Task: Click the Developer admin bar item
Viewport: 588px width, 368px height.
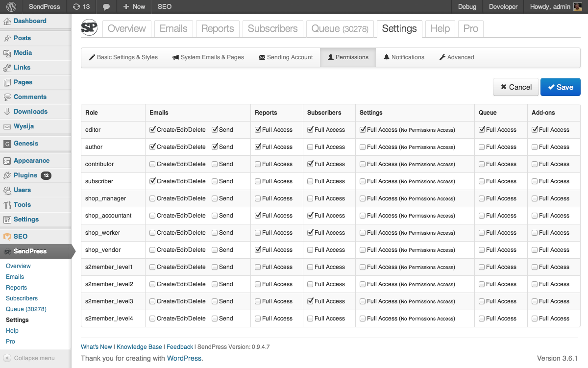Action: [x=503, y=7]
